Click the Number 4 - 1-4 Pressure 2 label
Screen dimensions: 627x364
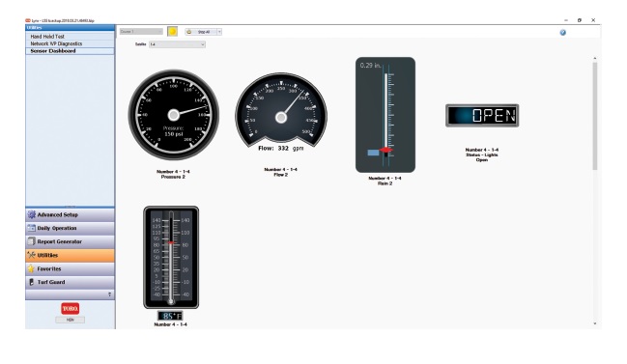(173, 174)
